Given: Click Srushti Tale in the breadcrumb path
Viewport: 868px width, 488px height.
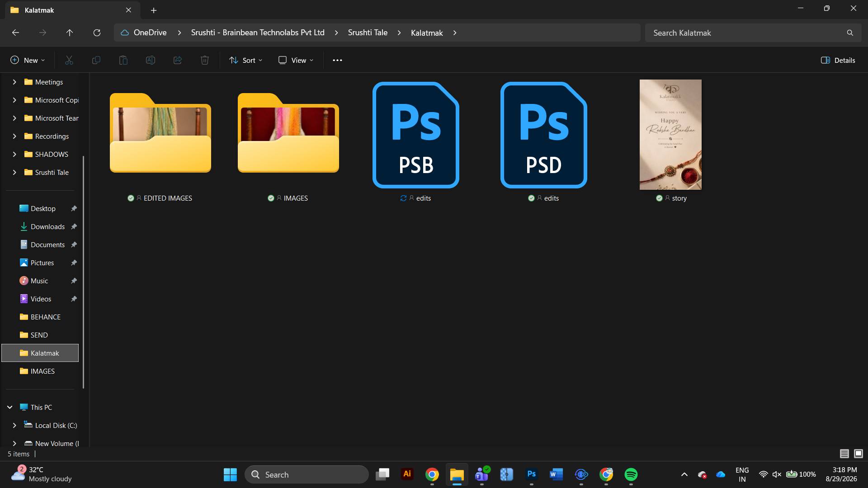Looking at the screenshot, I should pyautogui.click(x=368, y=33).
